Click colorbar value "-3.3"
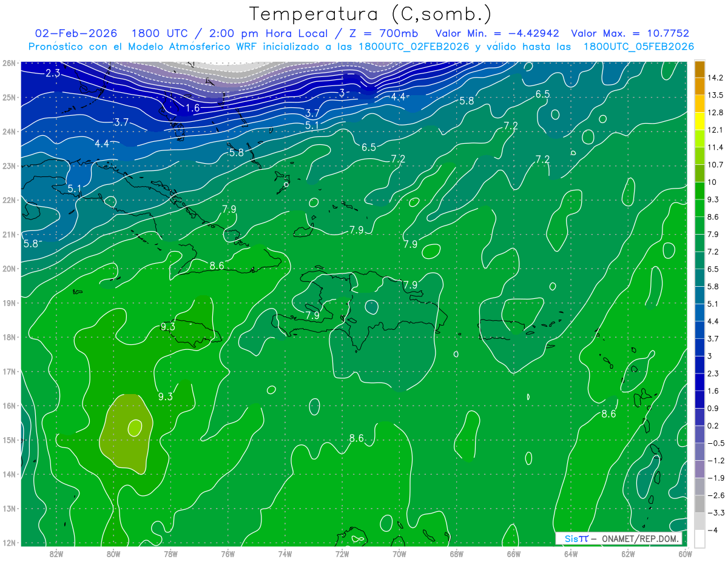This screenshot has height=562, width=728. [x=715, y=512]
